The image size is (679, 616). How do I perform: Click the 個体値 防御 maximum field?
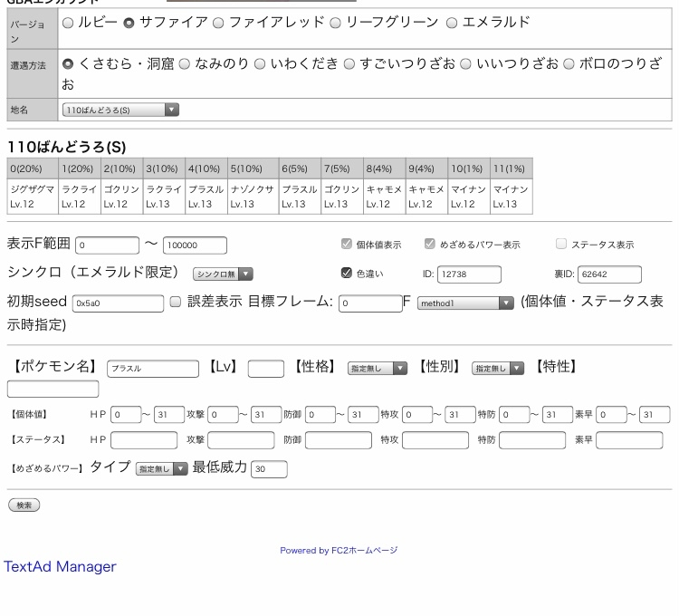click(363, 415)
